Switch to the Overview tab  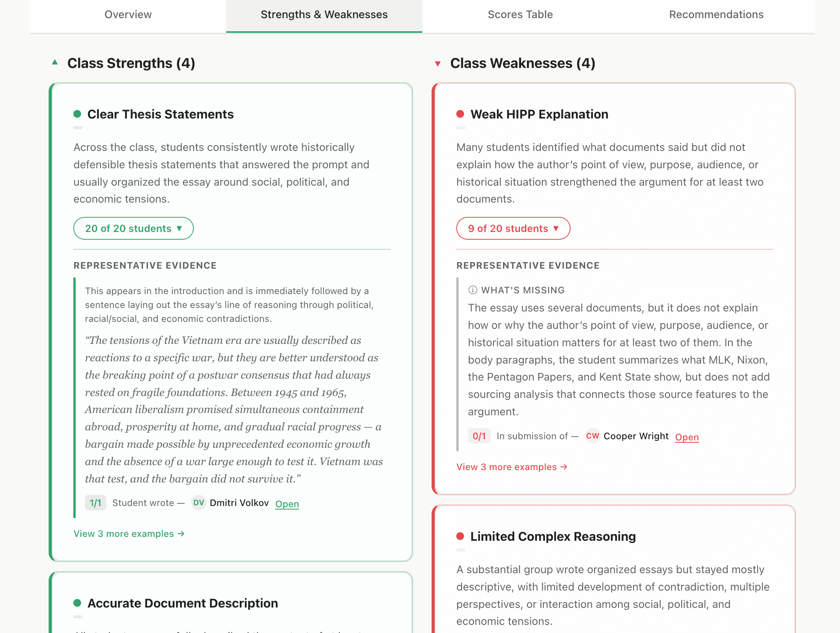point(128,14)
